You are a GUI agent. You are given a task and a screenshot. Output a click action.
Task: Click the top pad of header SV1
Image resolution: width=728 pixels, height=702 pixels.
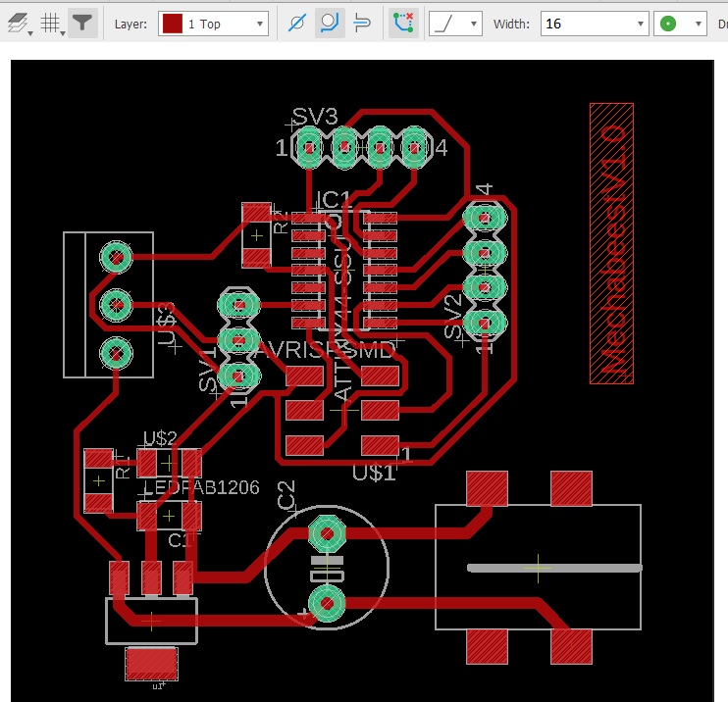pos(238,305)
